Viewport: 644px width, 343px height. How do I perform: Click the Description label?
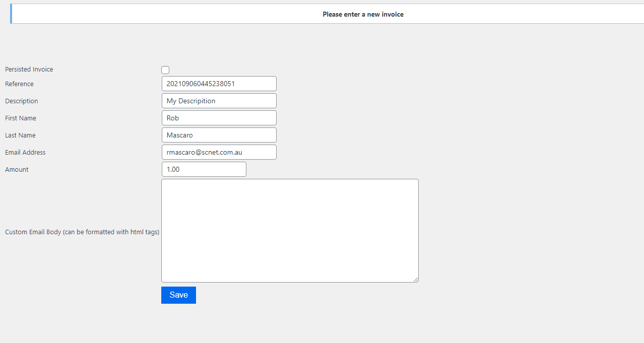pyautogui.click(x=21, y=101)
